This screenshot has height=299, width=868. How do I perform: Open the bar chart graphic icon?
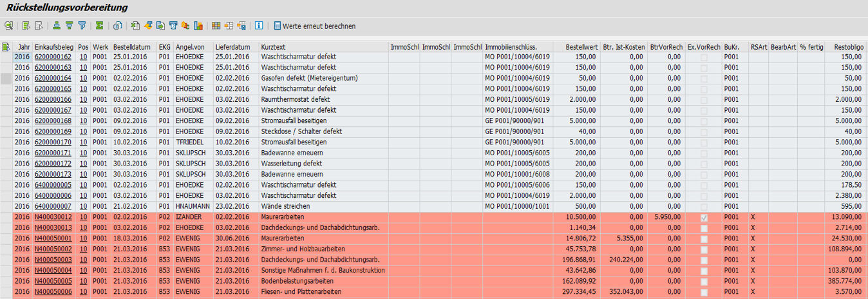point(198,26)
